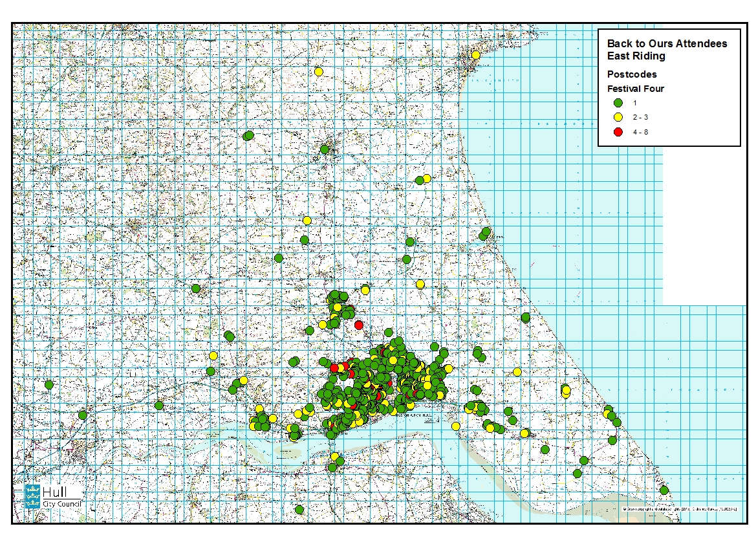Click the 'Hull' wordmark text
The image size is (756, 535).
55,492
